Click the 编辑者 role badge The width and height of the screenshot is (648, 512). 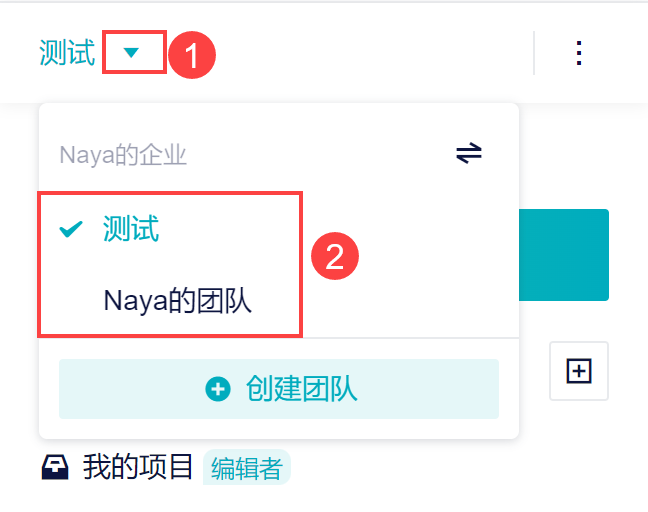pyautogui.click(x=246, y=468)
